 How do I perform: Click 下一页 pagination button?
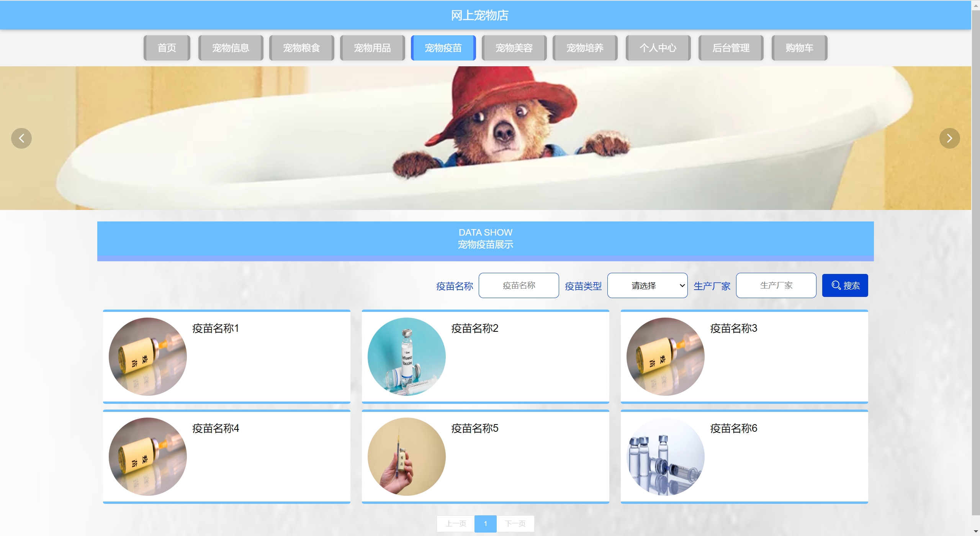coord(515,524)
